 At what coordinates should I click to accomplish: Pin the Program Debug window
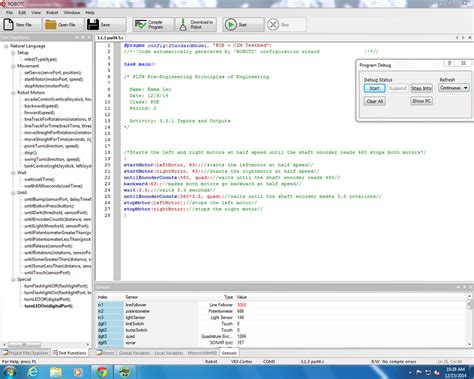pyautogui.click(x=449, y=63)
